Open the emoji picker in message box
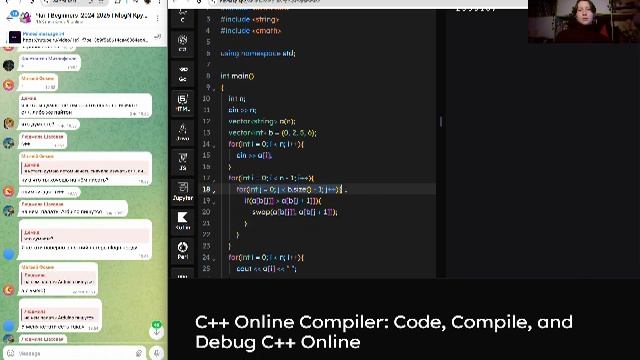Image resolution: width=640 pixels, height=360 pixels. click(11, 353)
